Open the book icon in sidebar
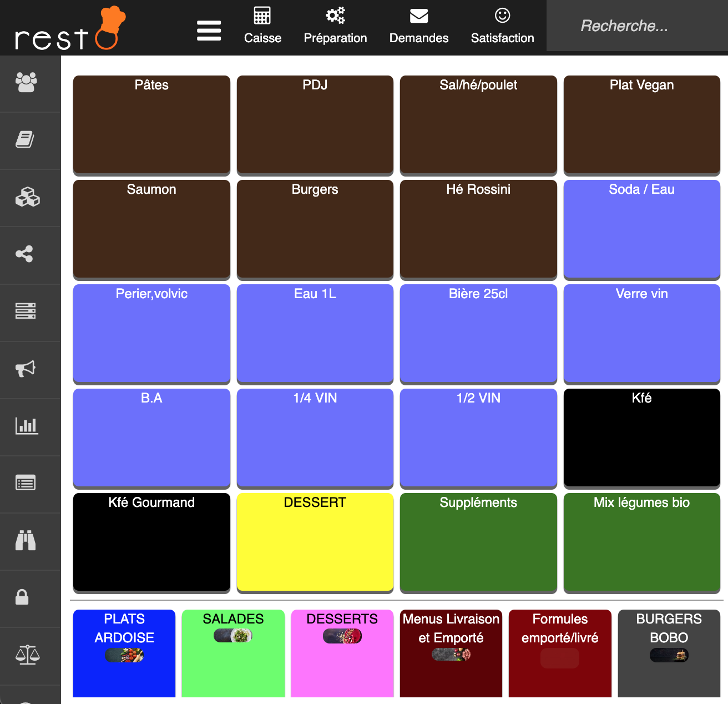 [25, 140]
